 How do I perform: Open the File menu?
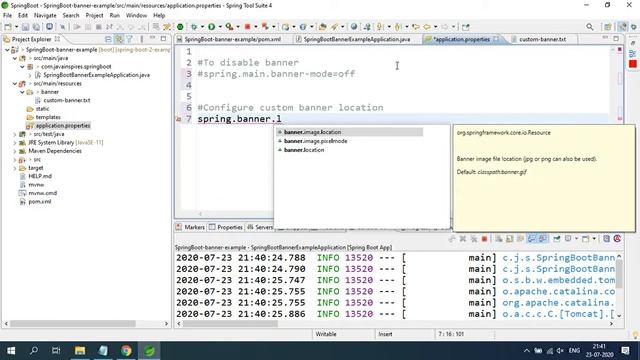click(7, 16)
